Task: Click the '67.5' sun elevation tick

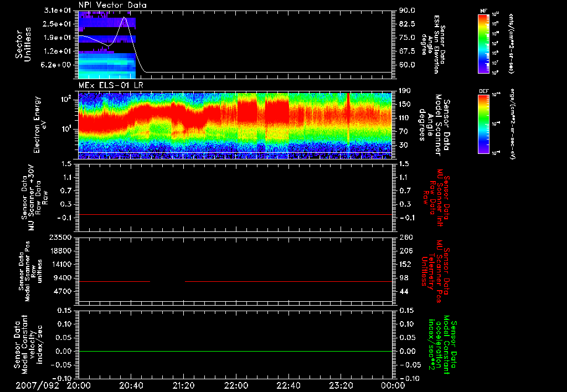Action: click(407, 51)
